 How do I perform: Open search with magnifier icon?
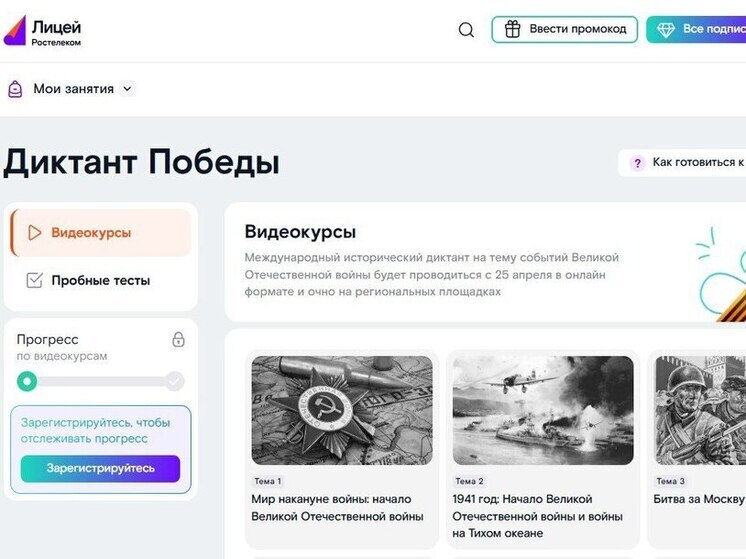click(x=466, y=30)
